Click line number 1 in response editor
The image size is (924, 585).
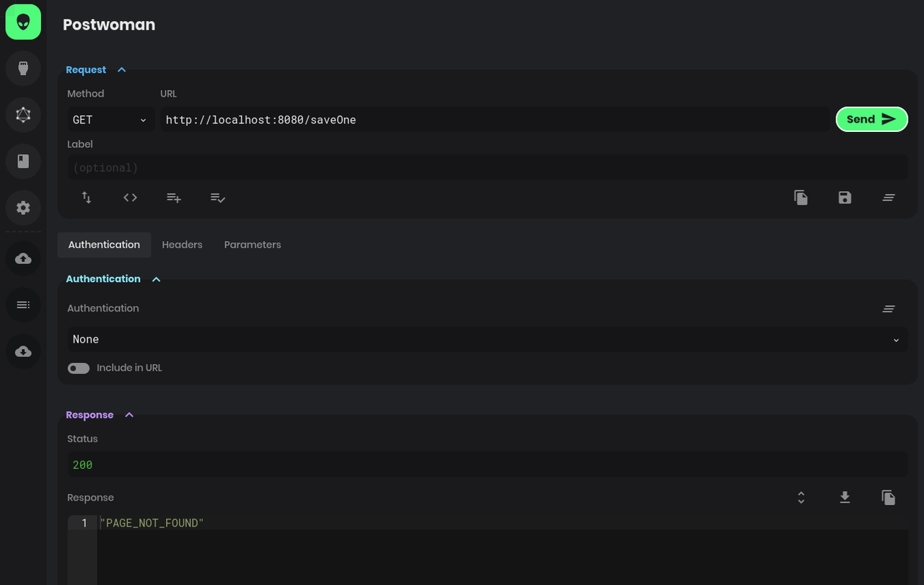pyautogui.click(x=84, y=523)
